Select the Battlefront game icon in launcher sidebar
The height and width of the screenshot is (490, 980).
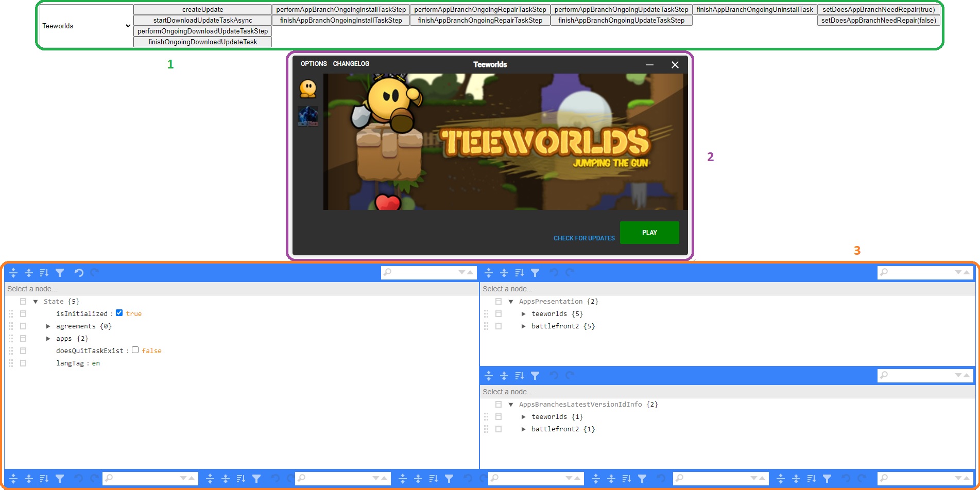tap(308, 116)
